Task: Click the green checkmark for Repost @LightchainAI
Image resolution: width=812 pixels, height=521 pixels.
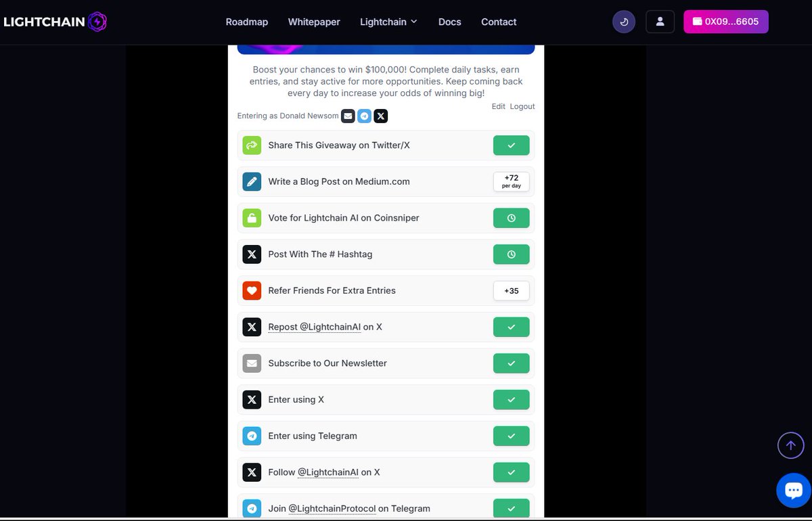Action: pos(512,327)
